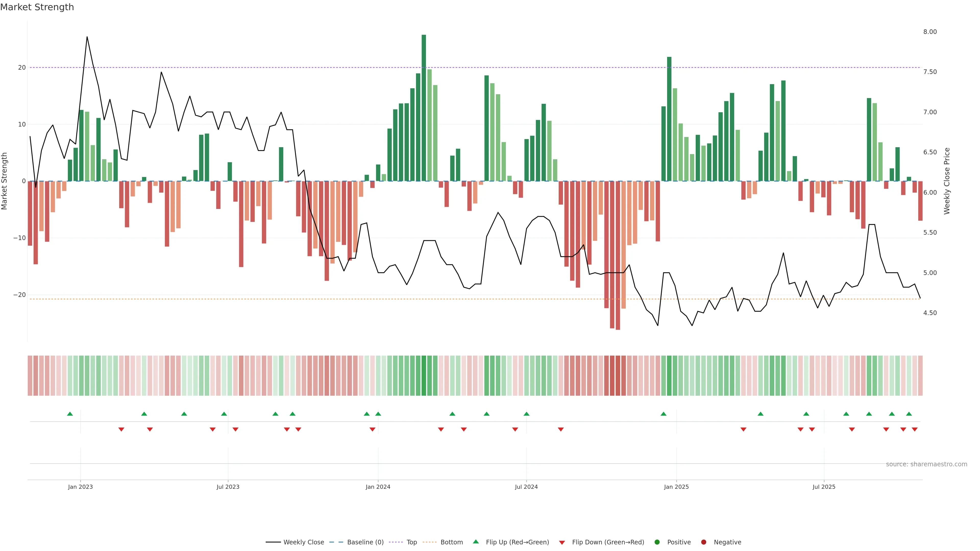This screenshot has height=551, width=980.
Task: Click the darkest green heatmap cell in early 2024
Action: coord(424,375)
